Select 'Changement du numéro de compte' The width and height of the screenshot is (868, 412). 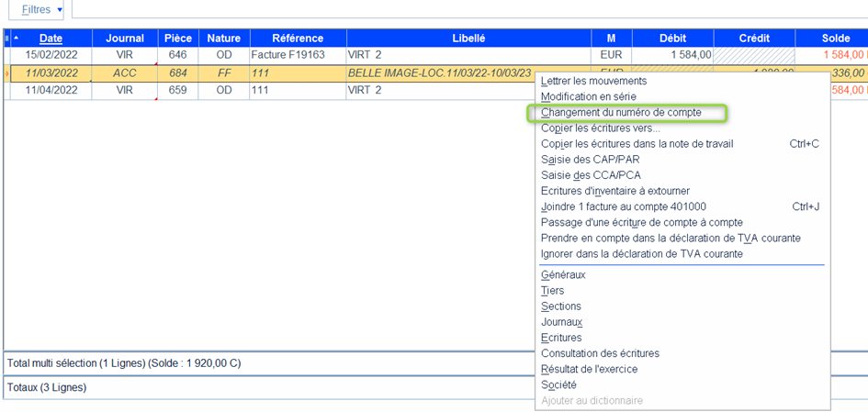[621, 112]
